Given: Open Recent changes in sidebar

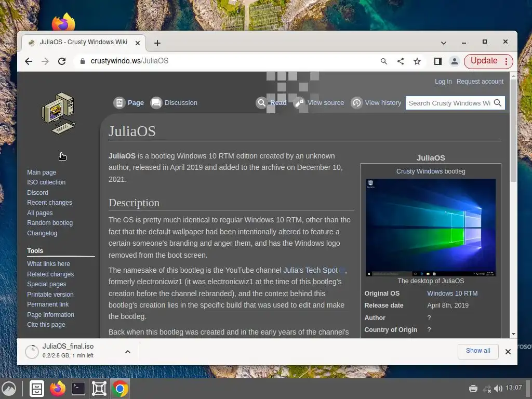Looking at the screenshot, I should (49, 203).
